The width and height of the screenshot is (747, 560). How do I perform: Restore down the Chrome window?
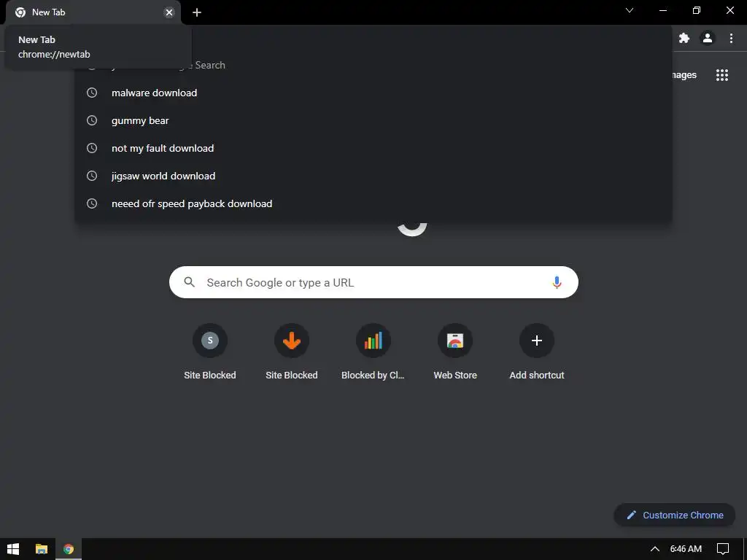pyautogui.click(x=697, y=10)
